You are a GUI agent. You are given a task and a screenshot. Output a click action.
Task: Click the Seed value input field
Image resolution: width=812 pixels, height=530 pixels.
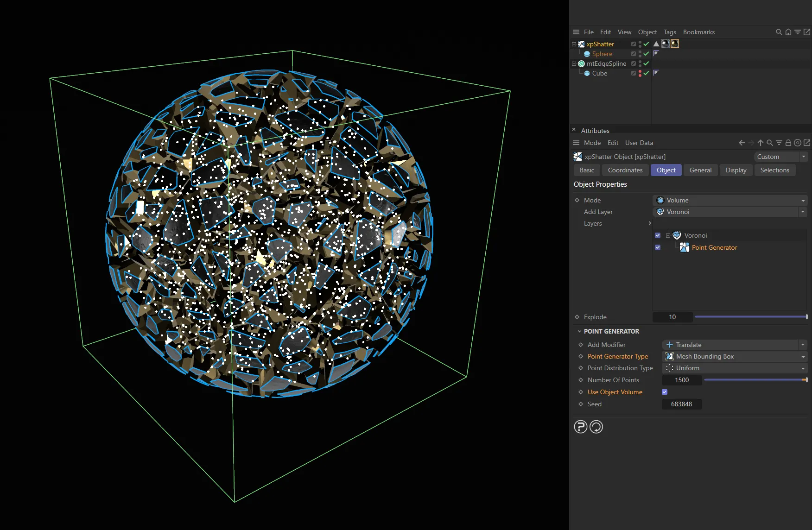(x=681, y=404)
